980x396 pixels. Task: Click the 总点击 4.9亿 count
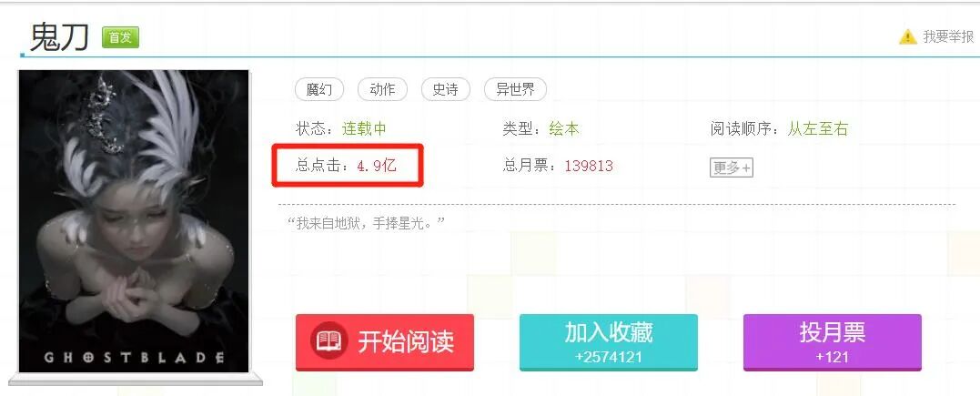(x=347, y=166)
